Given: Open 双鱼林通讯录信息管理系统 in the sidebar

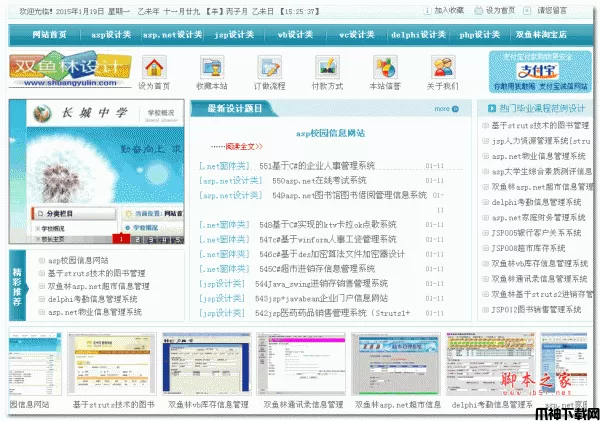Looking at the screenshot, I should (x=539, y=279).
